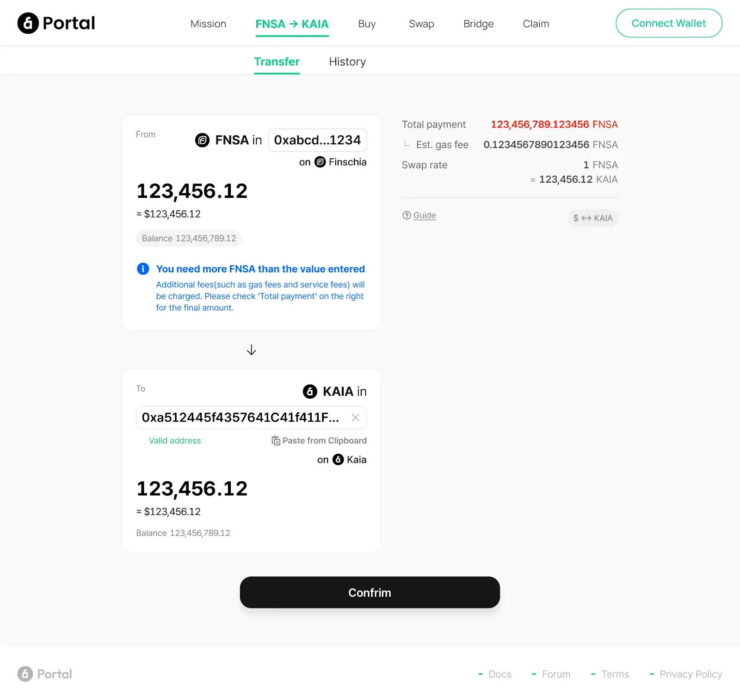Open the Docs footer link
Viewport: 740px width, 700px height.
coord(499,674)
